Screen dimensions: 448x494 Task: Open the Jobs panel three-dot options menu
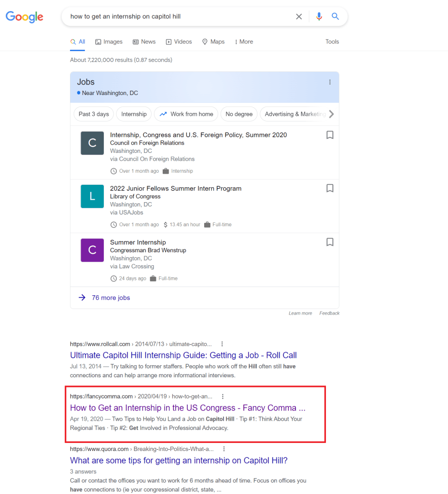click(330, 82)
